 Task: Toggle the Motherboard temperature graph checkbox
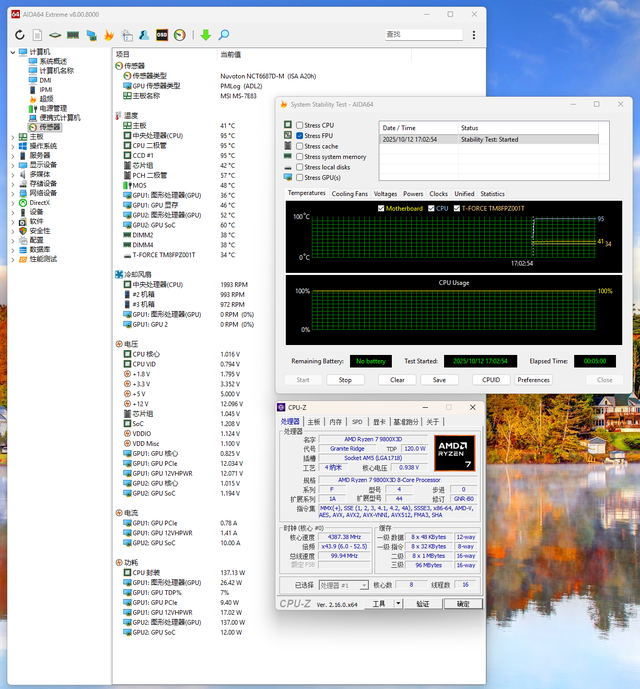[380, 208]
